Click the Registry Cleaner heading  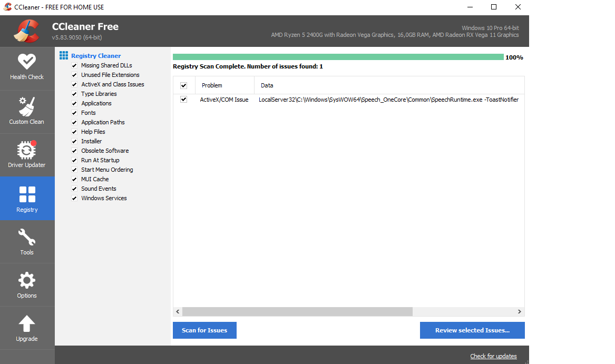pos(96,56)
